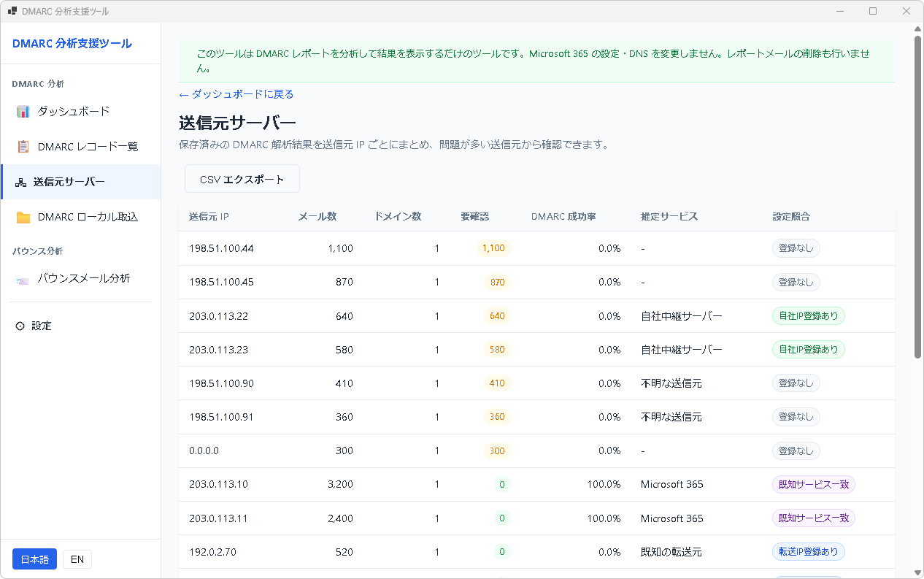Go to DMARC ローカル取込
The image size is (924, 579).
(80, 217)
